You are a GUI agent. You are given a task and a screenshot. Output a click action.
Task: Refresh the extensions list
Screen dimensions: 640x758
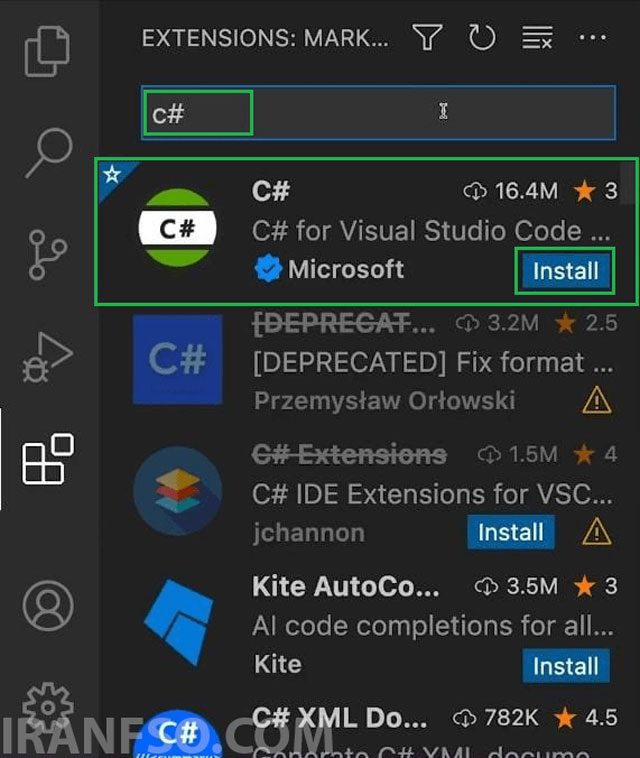482,38
